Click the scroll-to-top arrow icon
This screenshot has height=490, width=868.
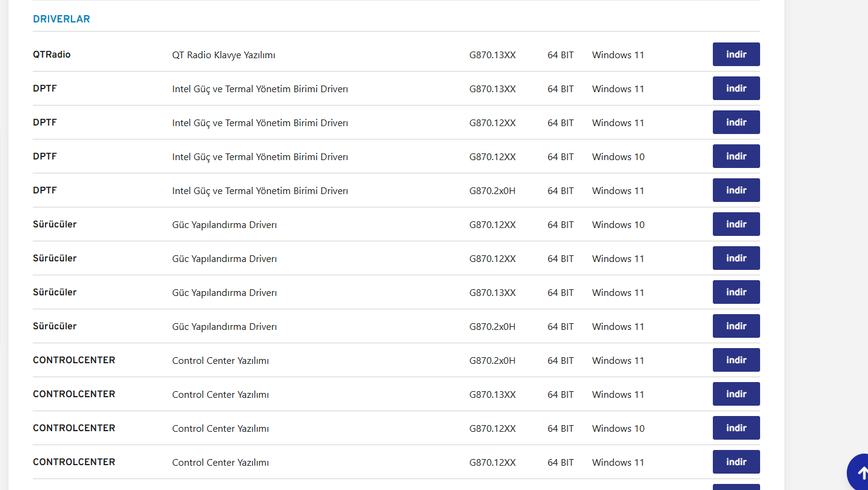point(861,473)
